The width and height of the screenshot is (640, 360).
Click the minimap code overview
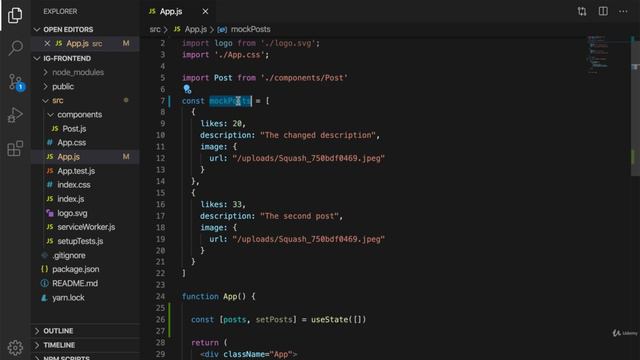(x=598, y=55)
